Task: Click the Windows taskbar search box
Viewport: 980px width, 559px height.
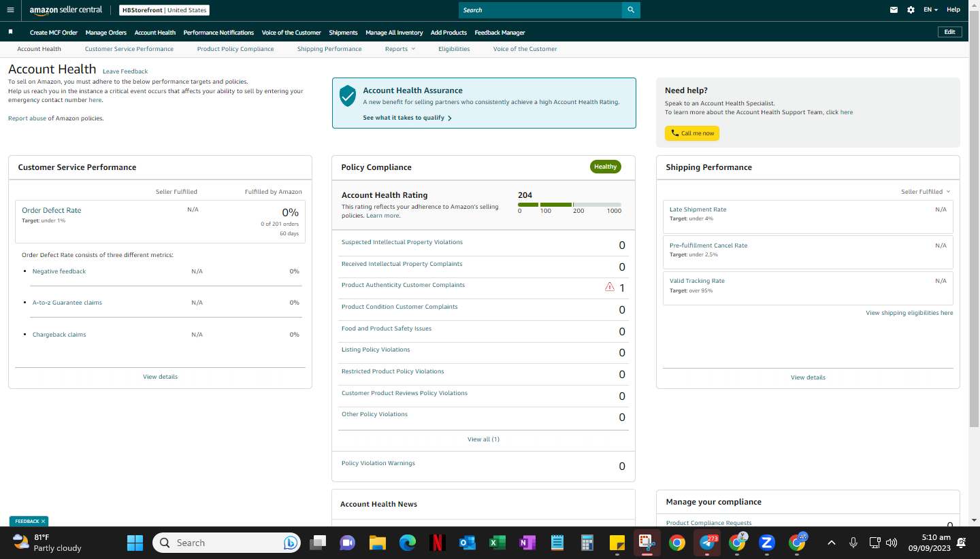Action: point(227,543)
